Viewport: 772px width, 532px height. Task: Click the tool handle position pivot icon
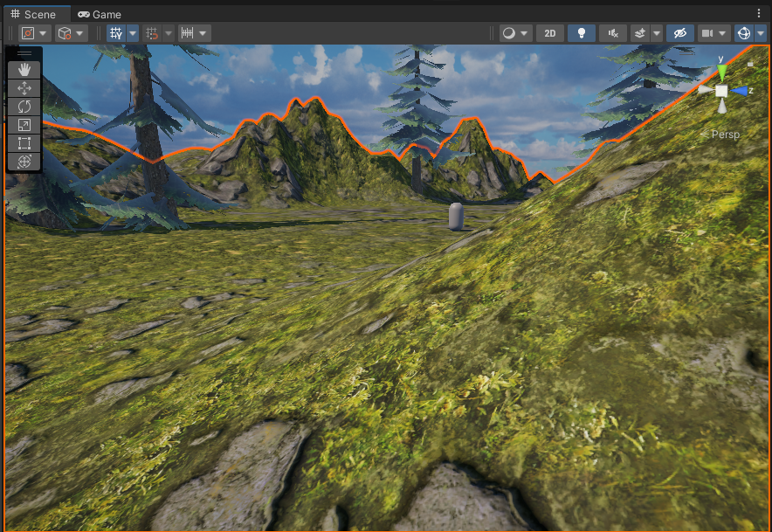28,33
